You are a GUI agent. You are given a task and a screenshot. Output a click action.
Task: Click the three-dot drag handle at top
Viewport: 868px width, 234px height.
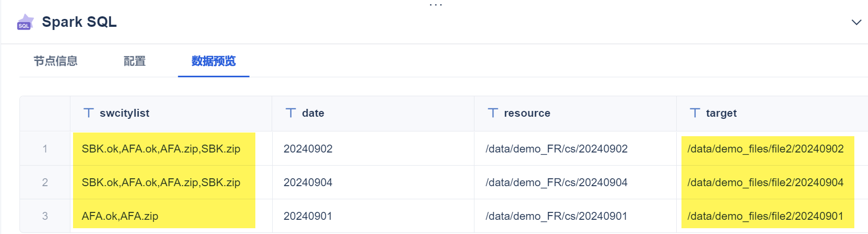(436, 5)
